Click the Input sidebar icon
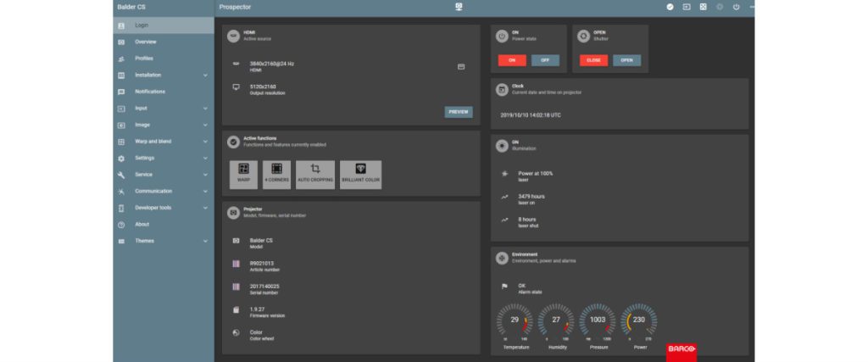This screenshot has height=362, width=868. coord(121,109)
